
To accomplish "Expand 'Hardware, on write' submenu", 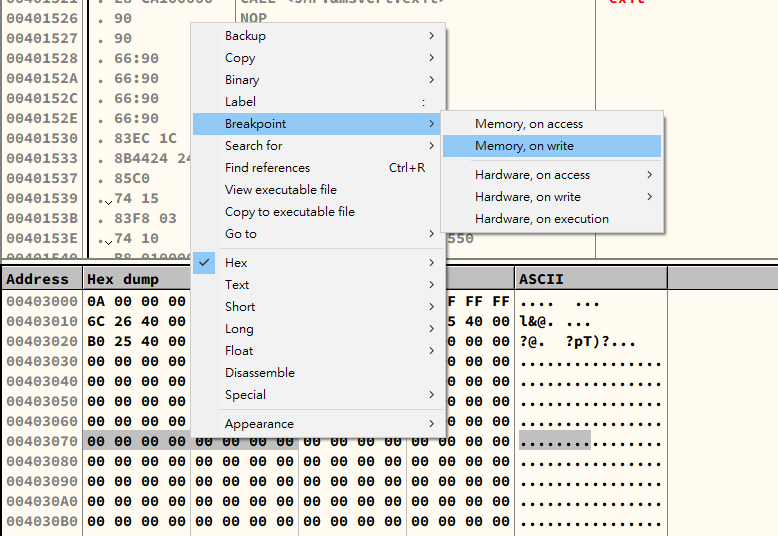I will pyautogui.click(x=527, y=197).
